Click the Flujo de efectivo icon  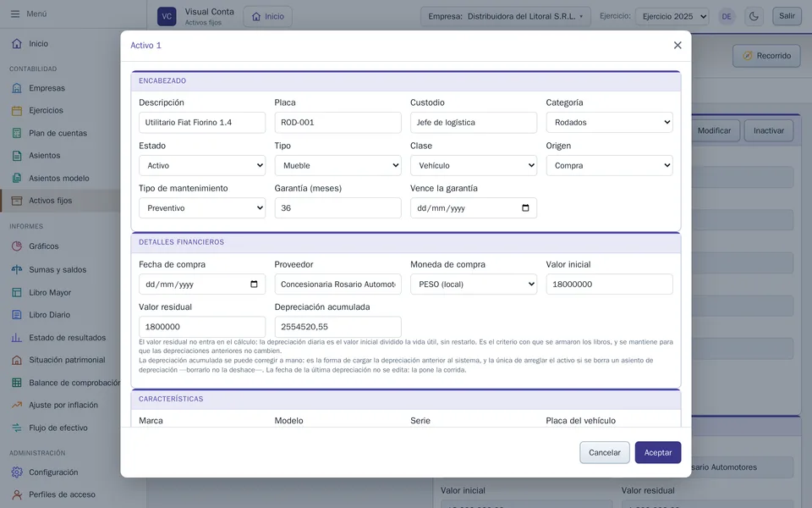17,428
